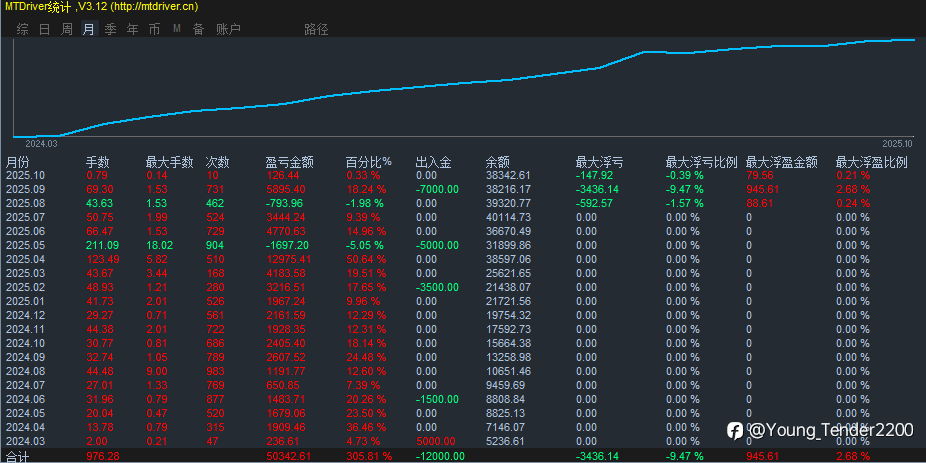Viewport: 926px width, 463px height.
Task: Switch to the 账户 account tab
Action: (x=229, y=29)
